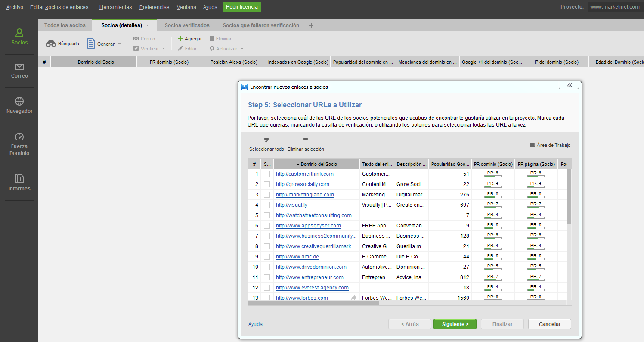Screen dimensions: 644x342
Task: Click the Eliminar selección icon
Action: coord(306,141)
